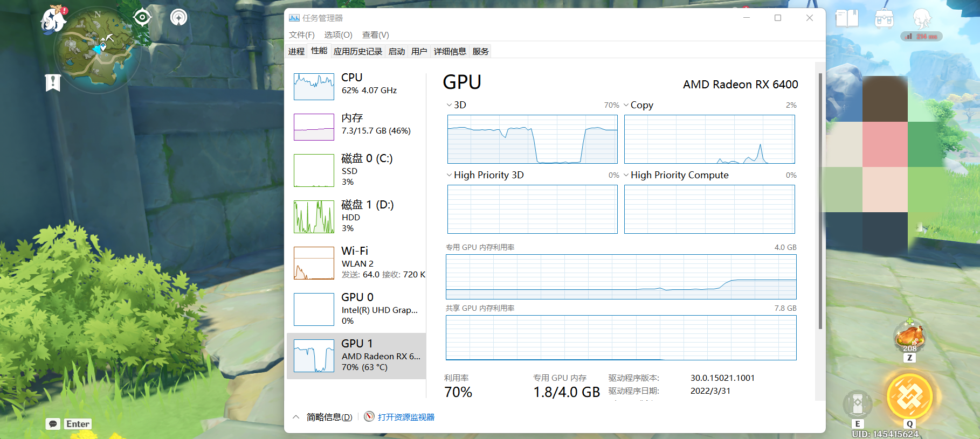
Task: Click the Task Manager title bar icon
Action: coord(294,18)
